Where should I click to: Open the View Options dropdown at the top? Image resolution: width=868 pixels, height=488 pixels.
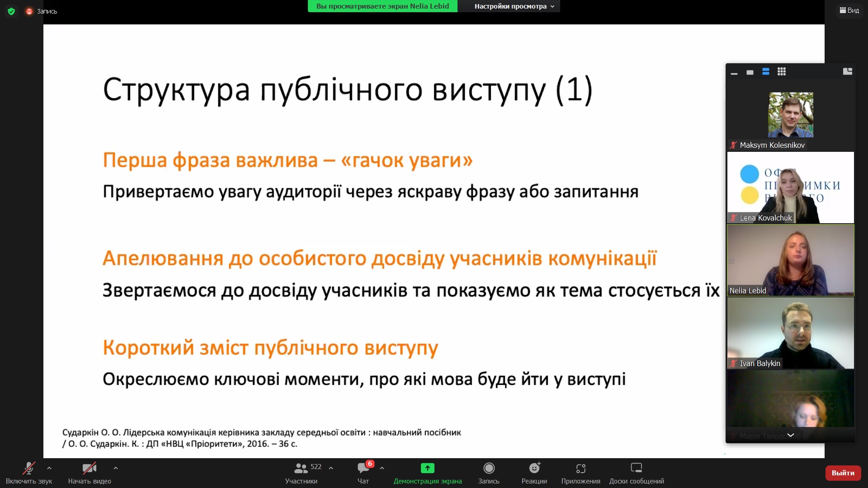click(514, 6)
